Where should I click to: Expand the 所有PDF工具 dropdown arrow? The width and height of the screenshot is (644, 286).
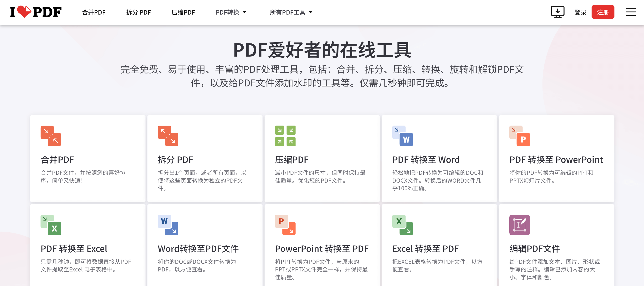pyautogui.click(x=311, y=12)
